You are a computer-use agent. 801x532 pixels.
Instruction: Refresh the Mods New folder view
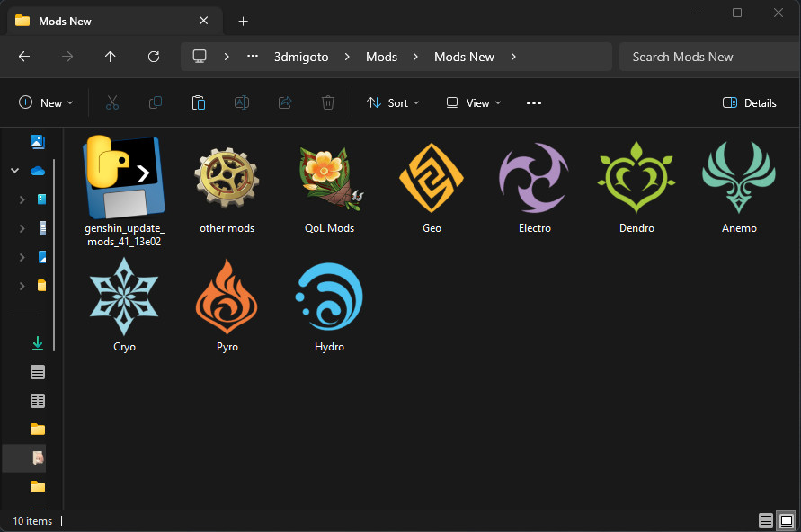coord(153,57)
